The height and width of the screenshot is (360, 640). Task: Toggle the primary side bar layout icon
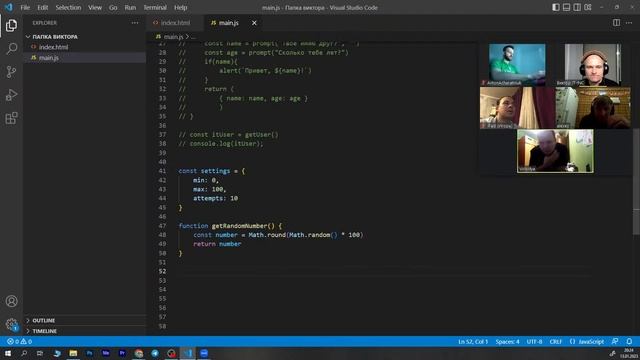tap(556, 7)
